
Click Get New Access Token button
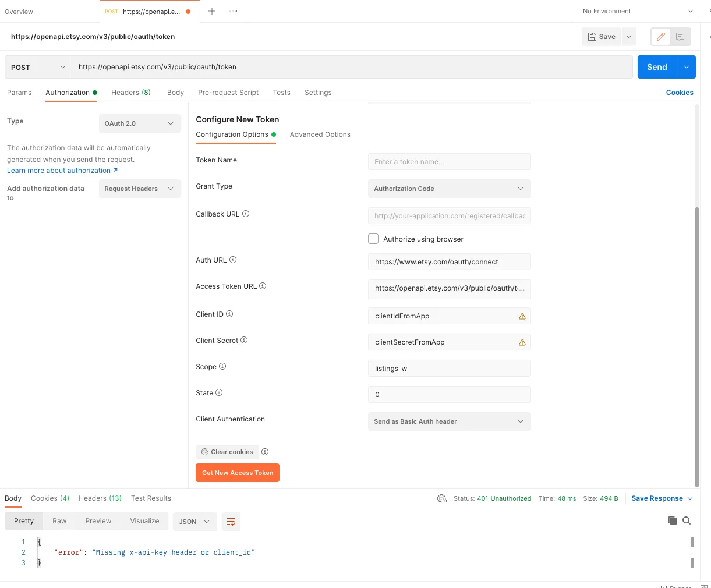click(238, 473)
